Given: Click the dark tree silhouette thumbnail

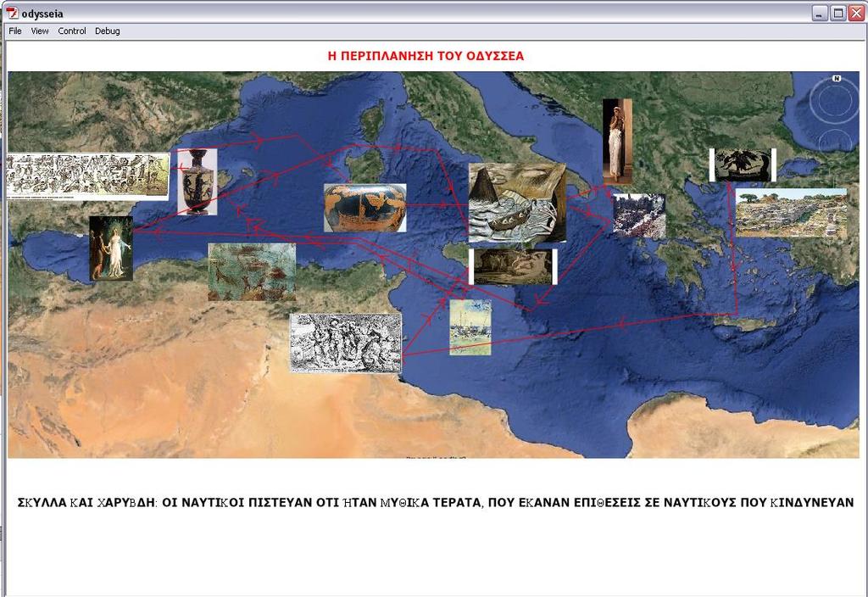Looking at the screenshot, I should pyautogui.click(x=743, y=165).
